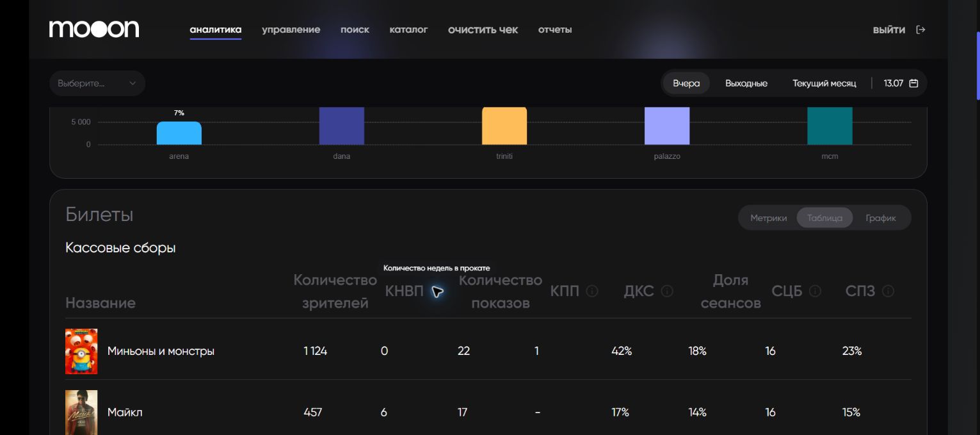
Task: Click the Билеты section heading
Action: (99, 215)
